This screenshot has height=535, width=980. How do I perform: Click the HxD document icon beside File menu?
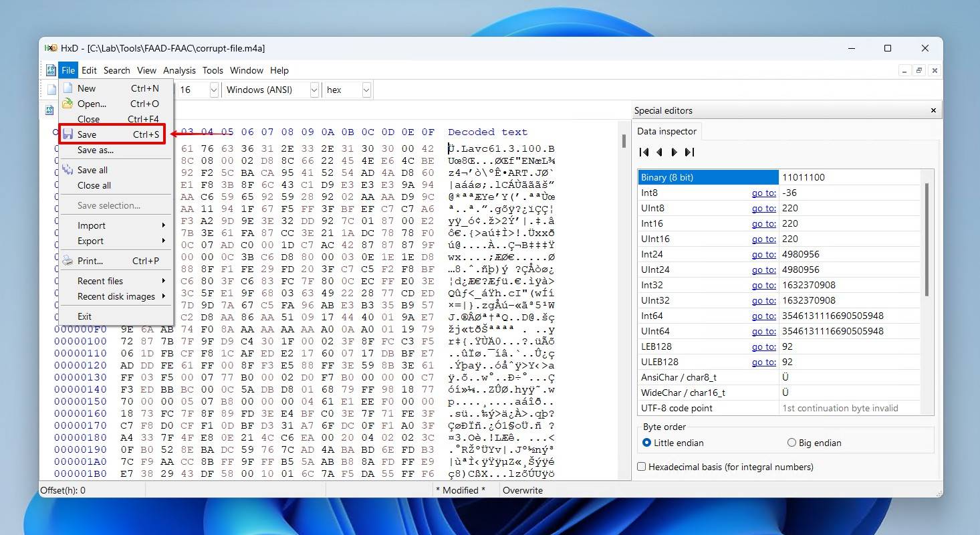tap(51, 70)
